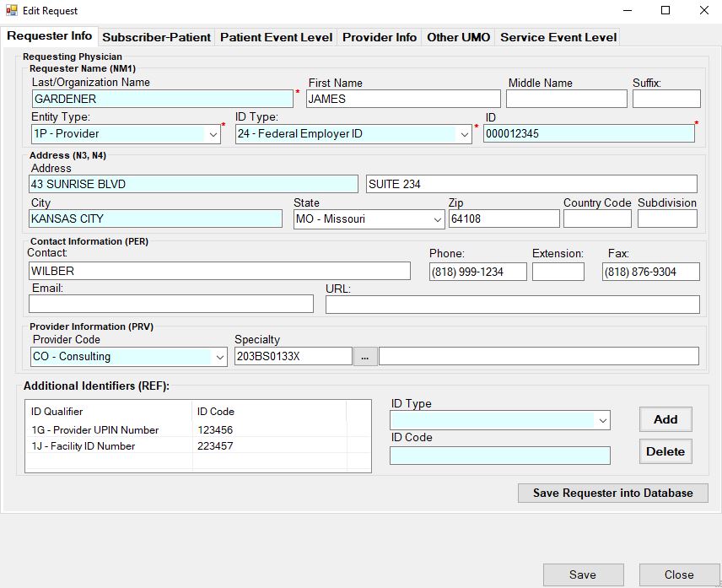Click the Specialty code field 203BS0133X
The width and height of the screenshot is (722, 588).
(x=294, y=356)
